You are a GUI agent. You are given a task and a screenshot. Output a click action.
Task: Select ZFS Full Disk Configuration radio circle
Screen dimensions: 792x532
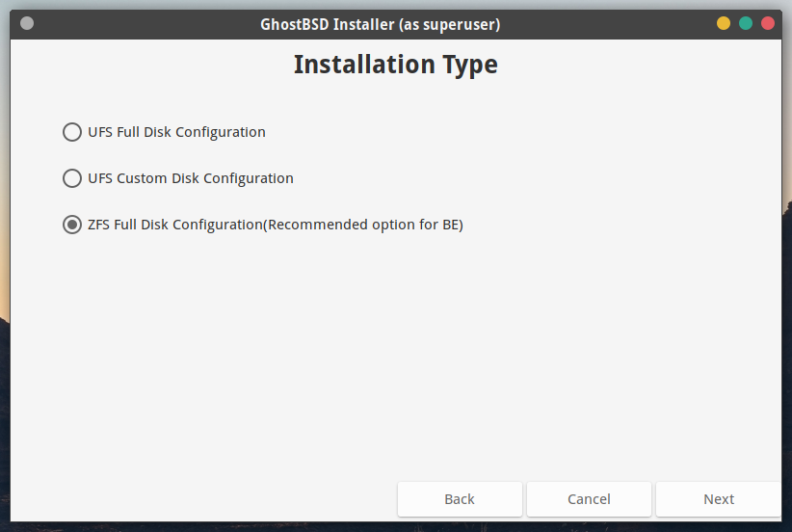pyautogui.click(x=72, y=225)
